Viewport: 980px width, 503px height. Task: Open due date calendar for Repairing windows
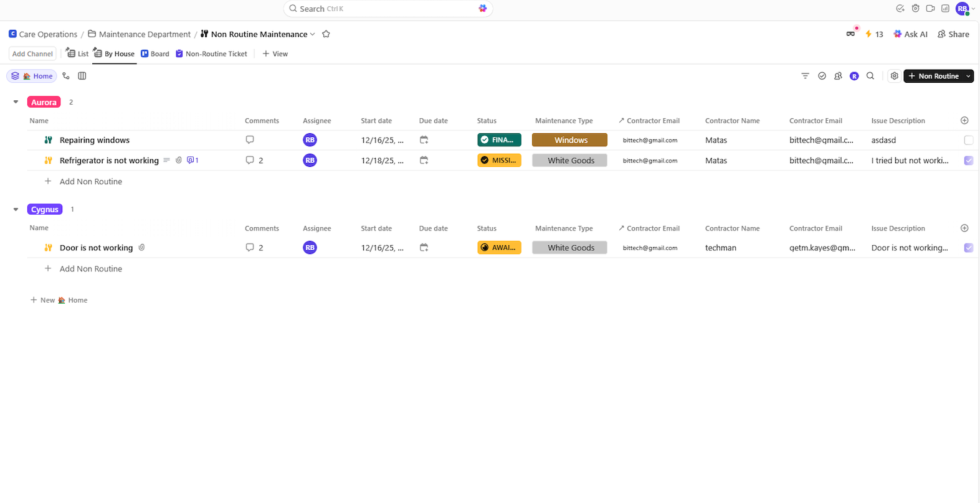click(x=424, y=140)
